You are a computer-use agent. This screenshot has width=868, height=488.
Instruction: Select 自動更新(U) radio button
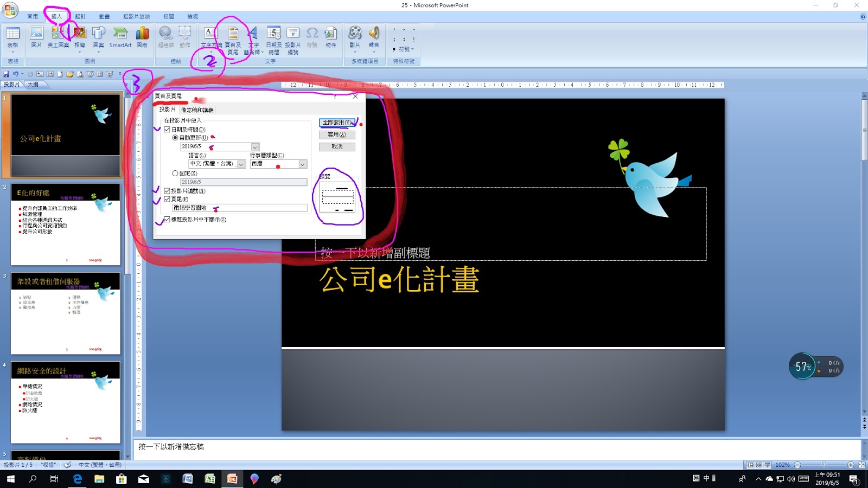(175, 138)
